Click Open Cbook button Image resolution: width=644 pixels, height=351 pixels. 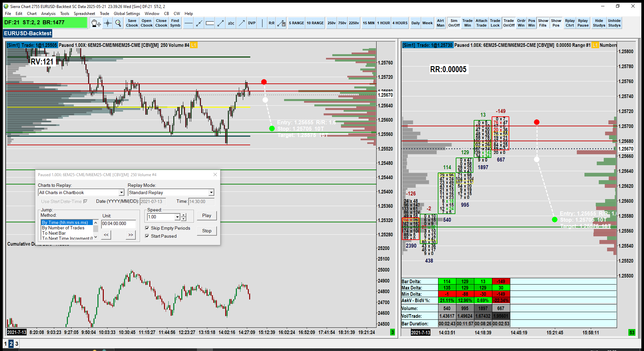point(146,23)
